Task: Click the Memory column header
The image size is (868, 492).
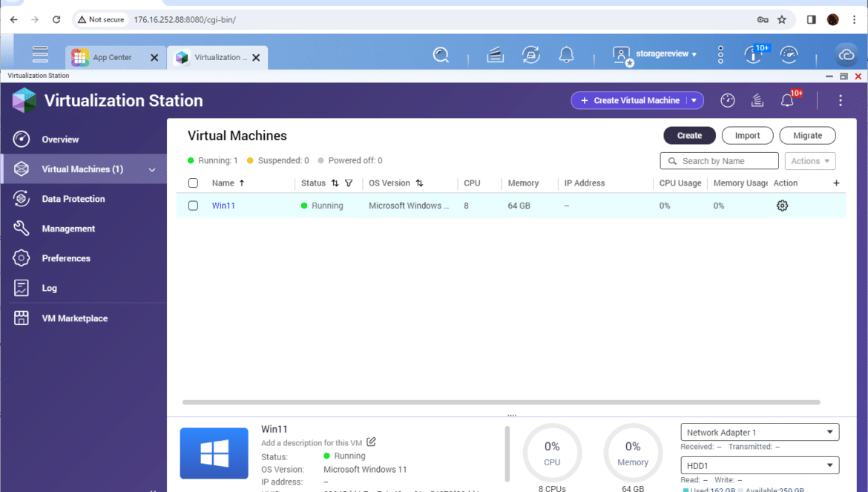Action: click(x=523, y=183)
